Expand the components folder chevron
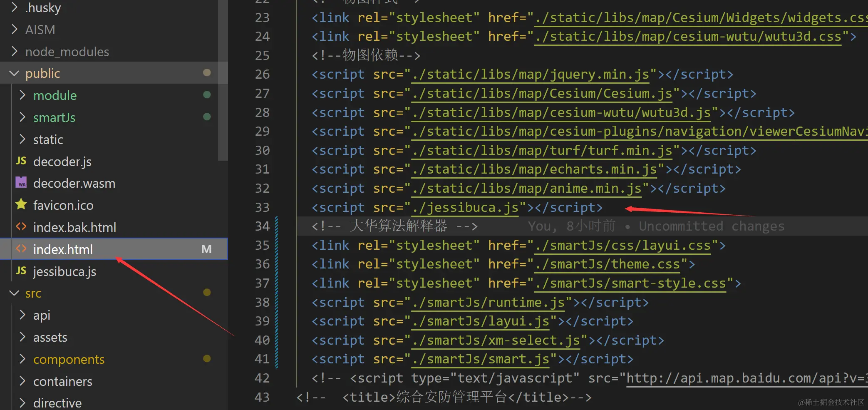Image resolution: width=868 pixels, height=410 pixels. pos(22,359)
